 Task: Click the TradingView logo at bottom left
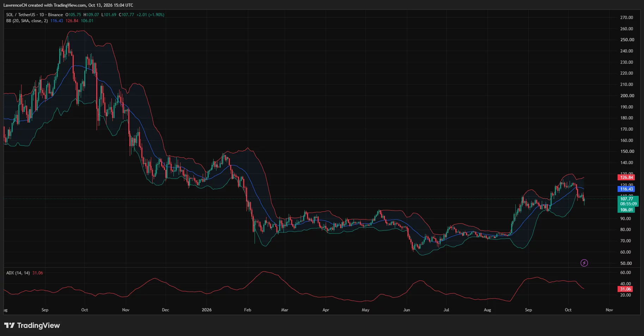pyautogui.click(x=32, y=325)
